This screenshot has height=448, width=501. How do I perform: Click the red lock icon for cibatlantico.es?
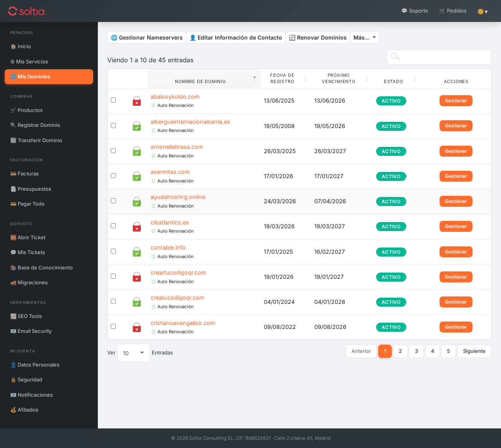coord(137,227)
